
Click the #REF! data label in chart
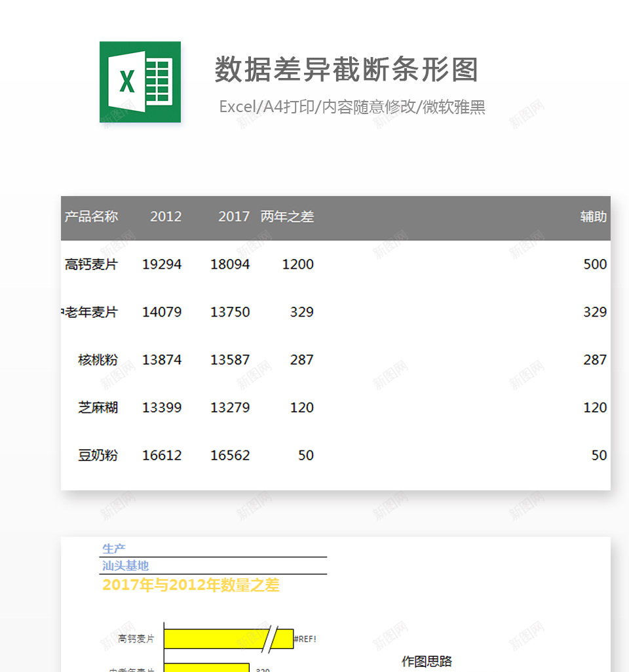point(305,639)
